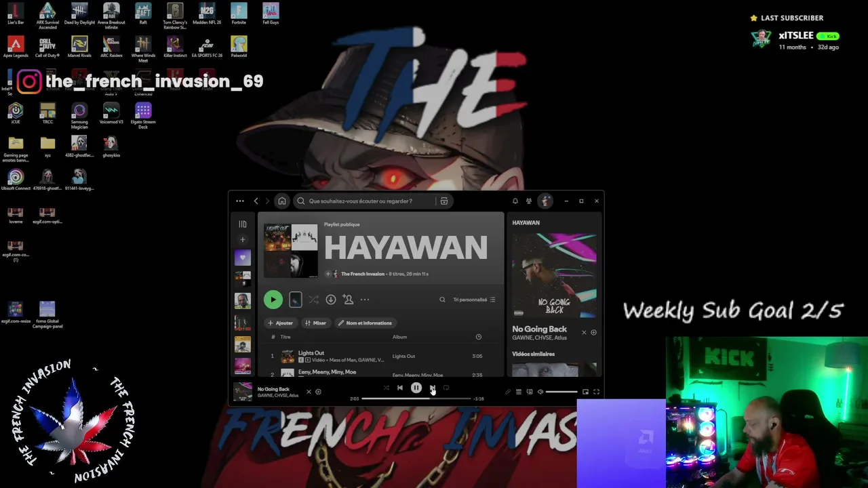Screen dimensions: 868x488
Task: Open Friend Activity icon
Action: pyautogui.click(x=529, y=201)
